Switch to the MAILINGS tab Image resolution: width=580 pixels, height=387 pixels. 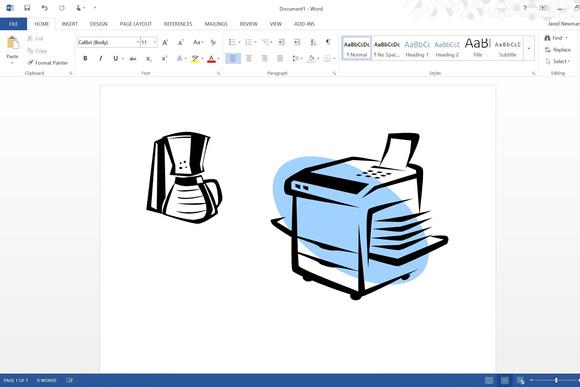pos(216,24)
